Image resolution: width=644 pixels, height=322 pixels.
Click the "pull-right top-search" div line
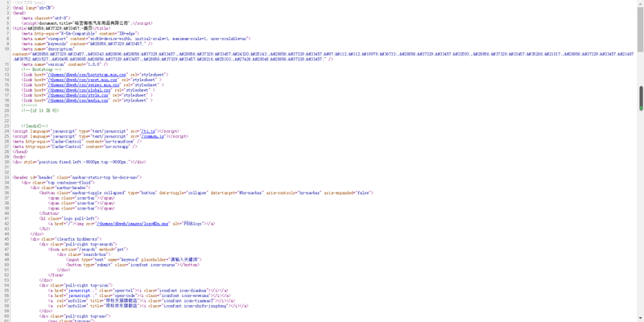point(78,245)
